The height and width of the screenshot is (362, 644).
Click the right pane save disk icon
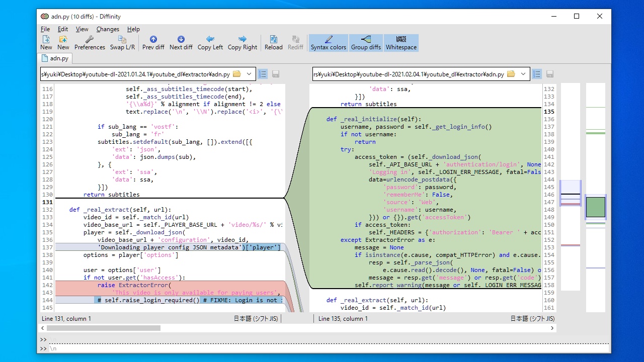click(550, 74)
